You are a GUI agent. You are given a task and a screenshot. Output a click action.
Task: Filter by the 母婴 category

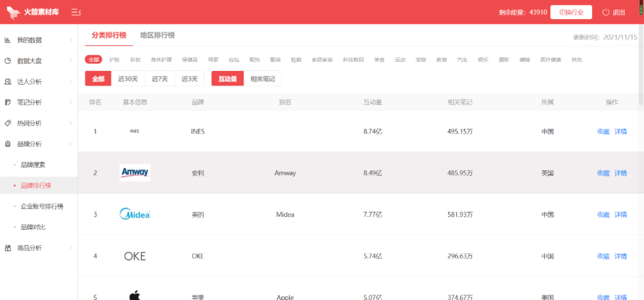click(213, 60)
